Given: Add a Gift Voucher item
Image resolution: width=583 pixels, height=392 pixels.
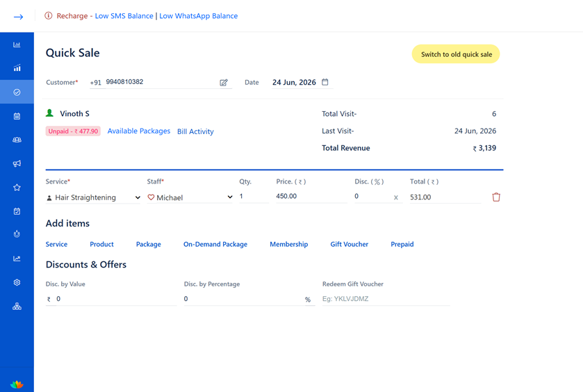Looking at the screenshot, I should pyautogui.click(x=349, y=245).
